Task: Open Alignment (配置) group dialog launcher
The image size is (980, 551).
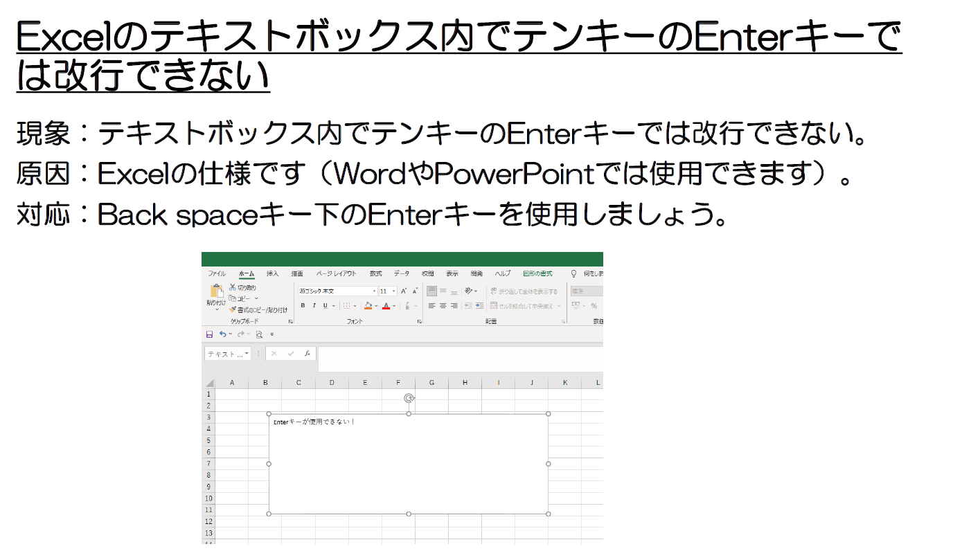Action: pos(563,322)
